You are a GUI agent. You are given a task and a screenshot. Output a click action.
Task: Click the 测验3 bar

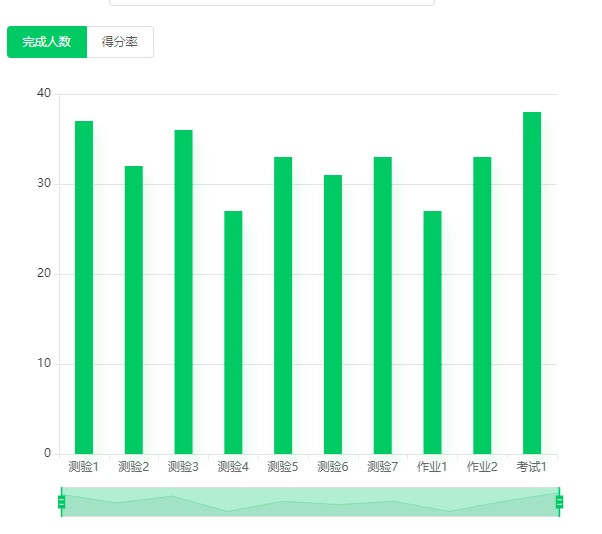[183, 292]
